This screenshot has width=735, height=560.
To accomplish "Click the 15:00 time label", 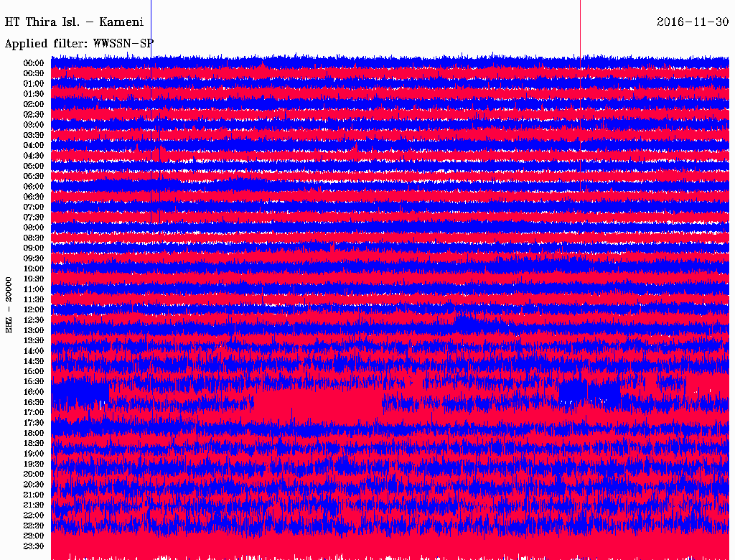I will pos(34,371).
